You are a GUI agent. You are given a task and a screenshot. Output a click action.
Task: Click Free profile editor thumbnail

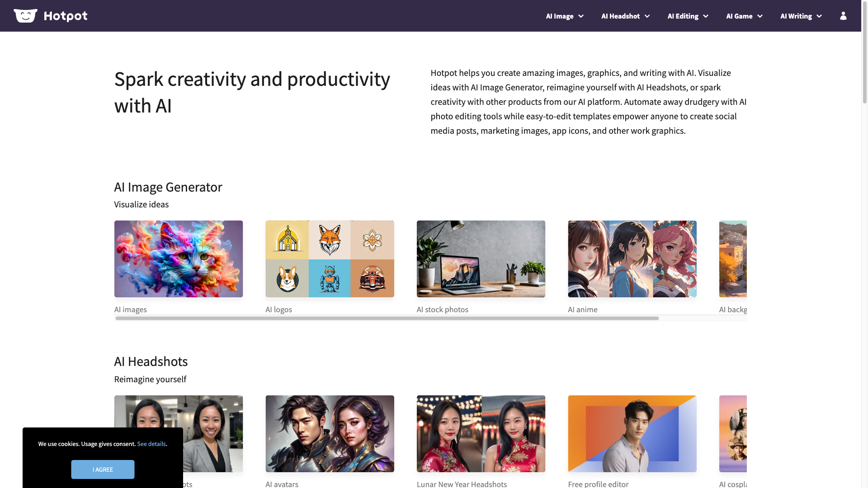click(632, 433)
